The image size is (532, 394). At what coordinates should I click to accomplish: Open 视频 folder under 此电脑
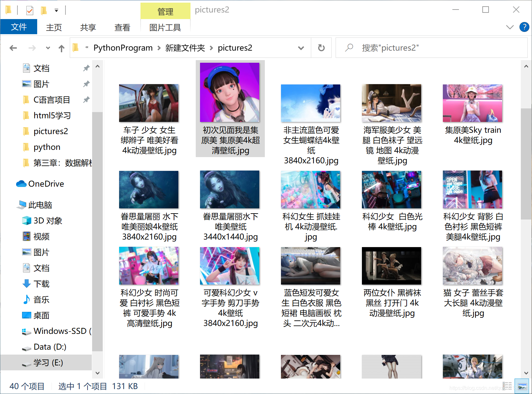pyautogui.click(x=41, y=237)
